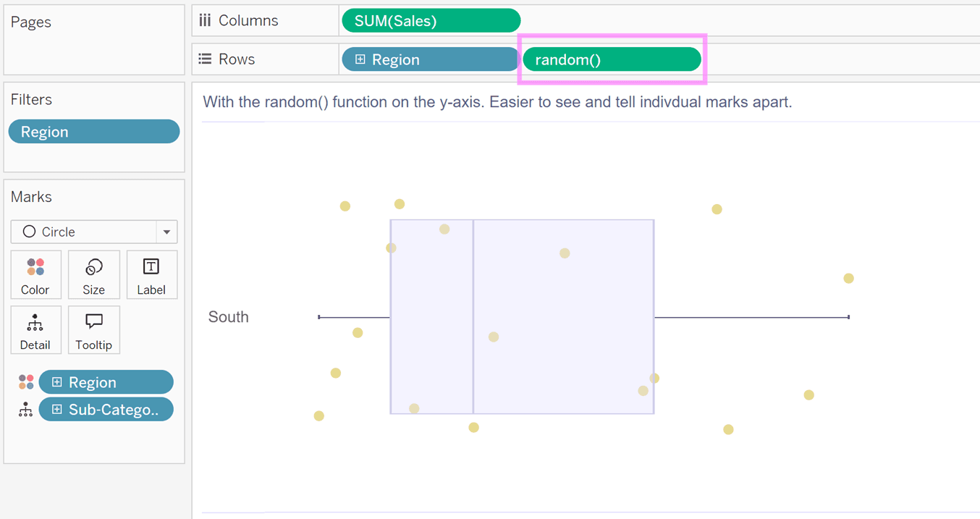Screen dimensions: 980x519
Task: Click the box plot median line
Action: point(473,317)
